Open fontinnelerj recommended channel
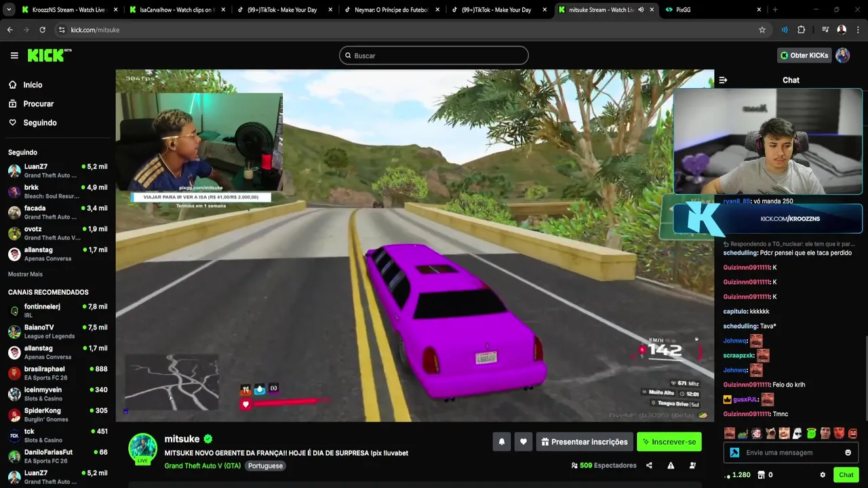Viewport: 868px width, 488px height. point(57,310)
